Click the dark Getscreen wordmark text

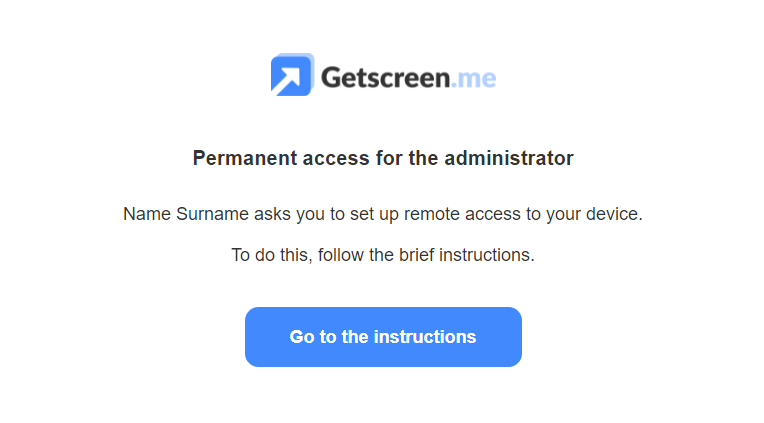[385, 78]
